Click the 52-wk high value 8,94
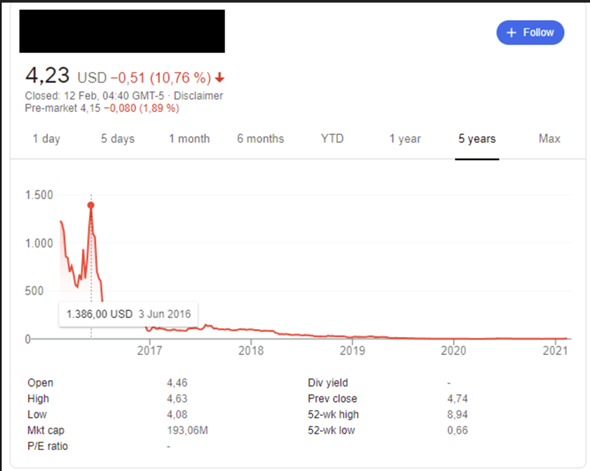This screenshot has width=590, height=471. tap(457, 414)
